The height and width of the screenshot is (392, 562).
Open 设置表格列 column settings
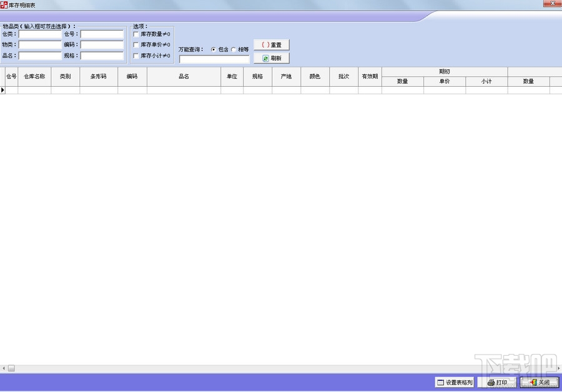pyautogui.click(x=455, y=383)
